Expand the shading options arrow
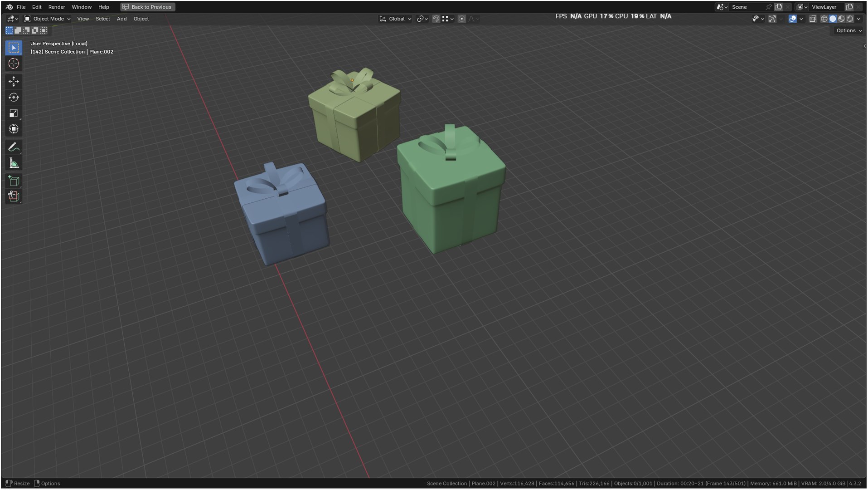Viewport: 868px width, 490px height. [858, 19]
